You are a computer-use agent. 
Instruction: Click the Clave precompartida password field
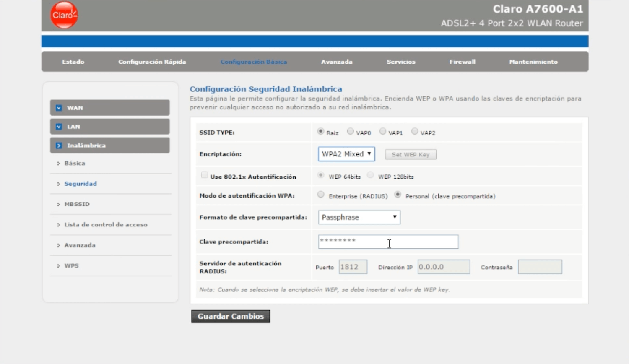click(388, 242)
